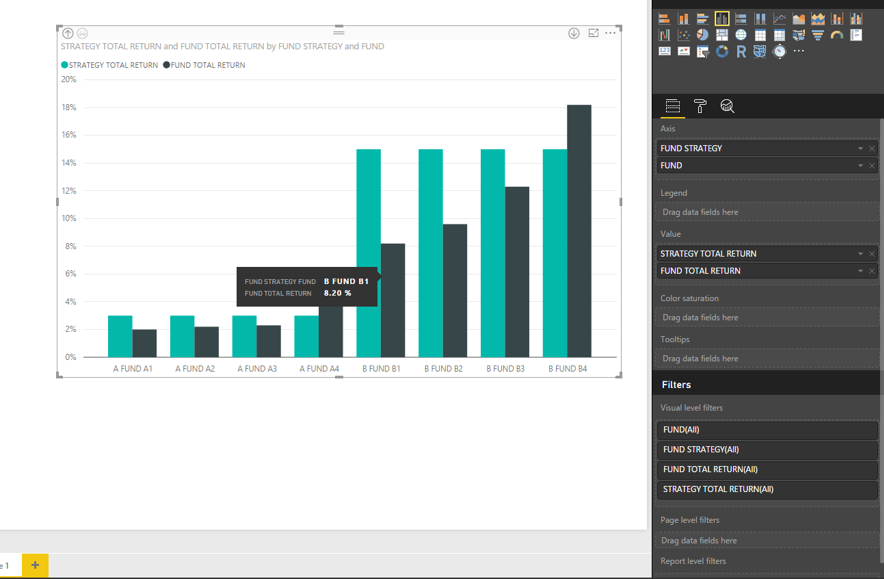
Task: Pick the Stacked area chart icon
Action: [x=817, y=19]
